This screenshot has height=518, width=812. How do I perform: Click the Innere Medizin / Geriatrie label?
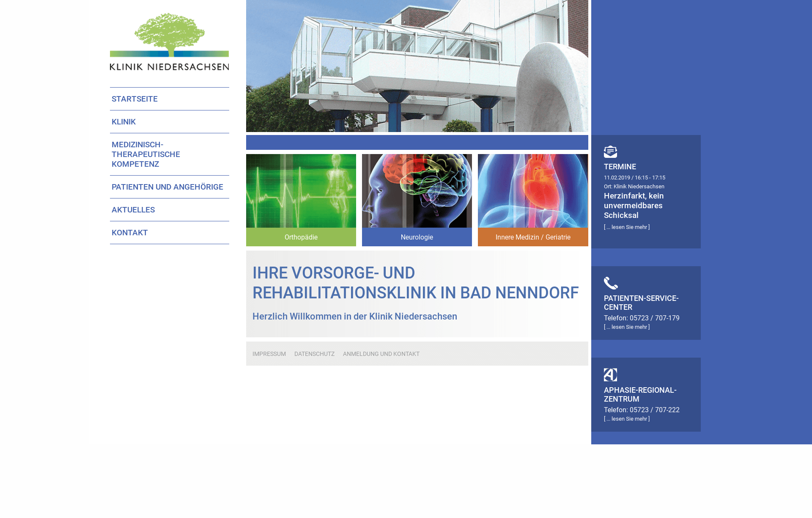pyautogui.click(x=533, y=237)
